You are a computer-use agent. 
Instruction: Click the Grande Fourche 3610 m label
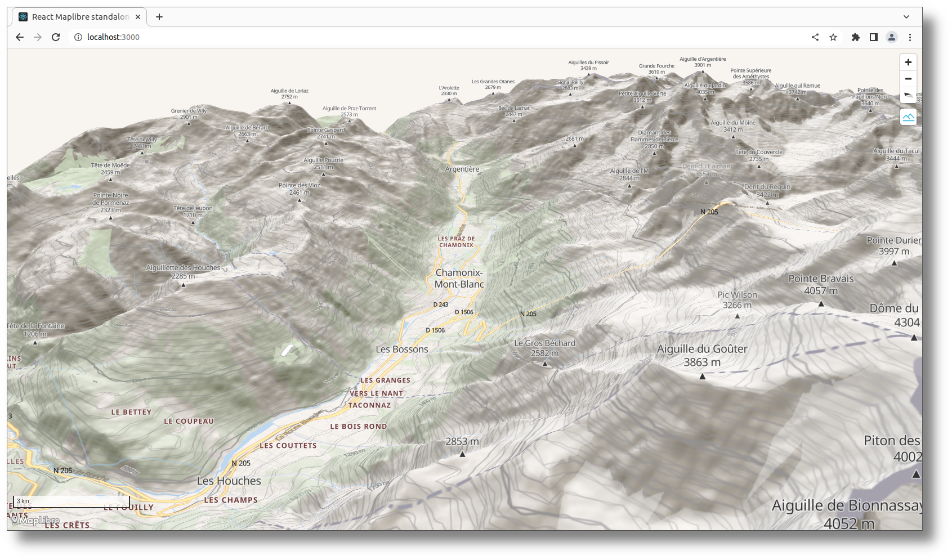pyautogui.click(x=656, y=69)
